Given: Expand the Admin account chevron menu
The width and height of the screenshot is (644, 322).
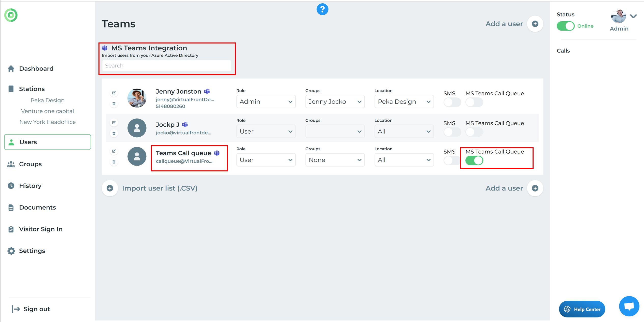Looking at the screenshot, I should pos(633,16).
